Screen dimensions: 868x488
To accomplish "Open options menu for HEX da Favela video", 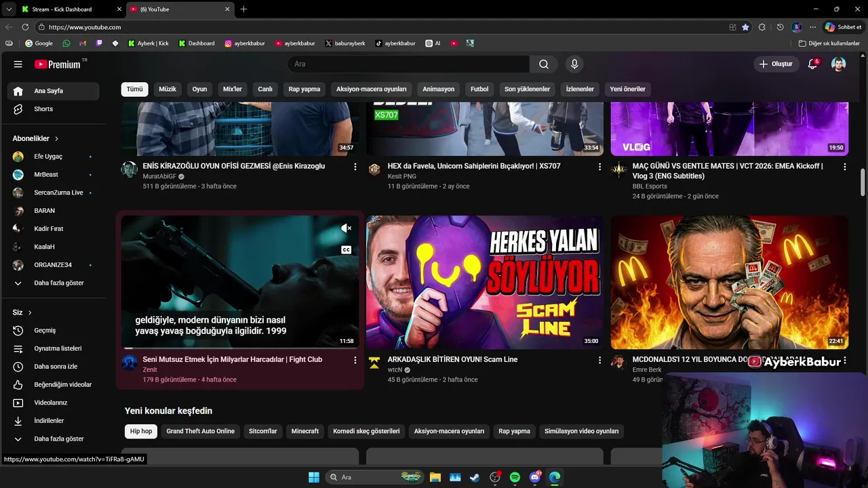I will [599, 167].
